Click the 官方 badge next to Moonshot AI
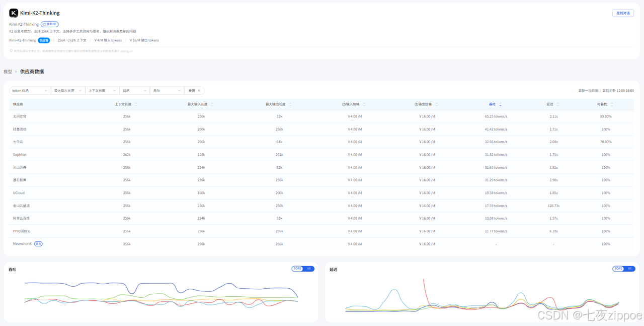 (x=39, y=244)
